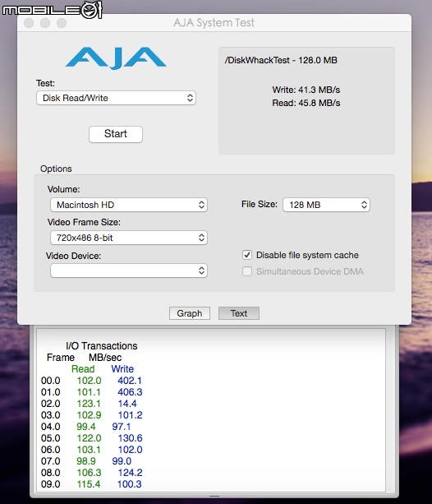The width and height of the screenshot is (432, 504).
Task: Click the Frame column header
Action: pyautogui.click(x=61, y=358)
